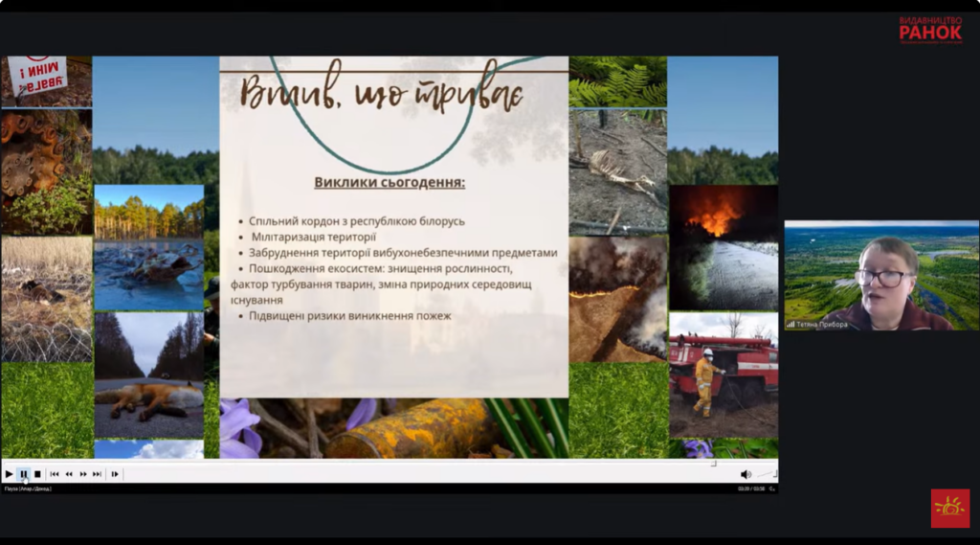
Task: Stop the video with the square button
Action: click(x=37, y=474)
